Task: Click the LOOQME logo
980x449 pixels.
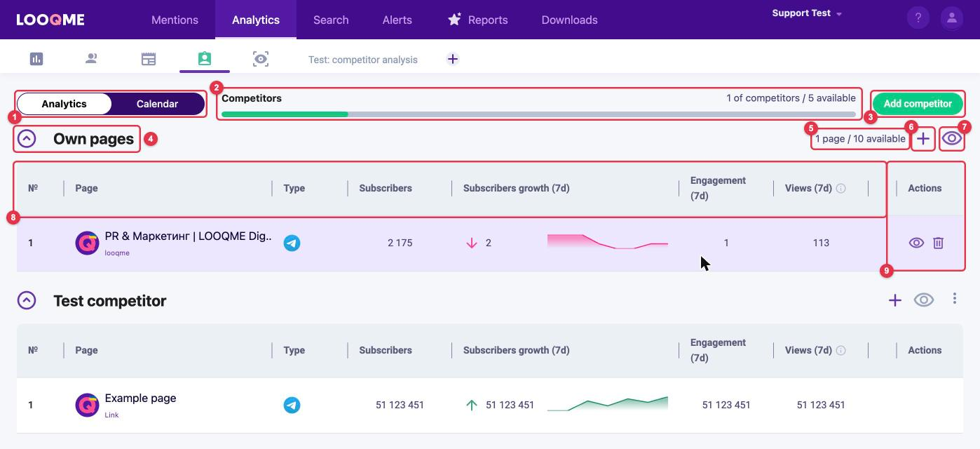Action: coord(50,20)
